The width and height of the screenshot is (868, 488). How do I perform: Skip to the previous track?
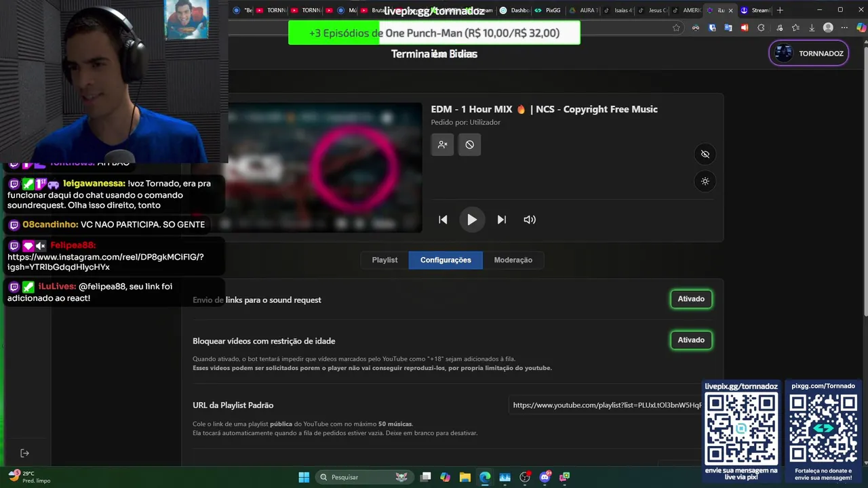443,220
